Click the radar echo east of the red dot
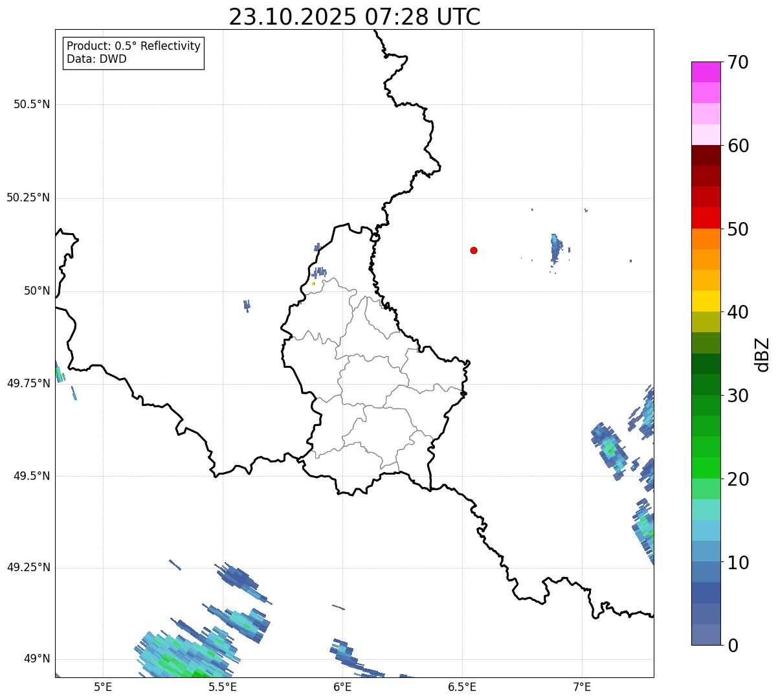778x700 pixels. tap(555, 249)
